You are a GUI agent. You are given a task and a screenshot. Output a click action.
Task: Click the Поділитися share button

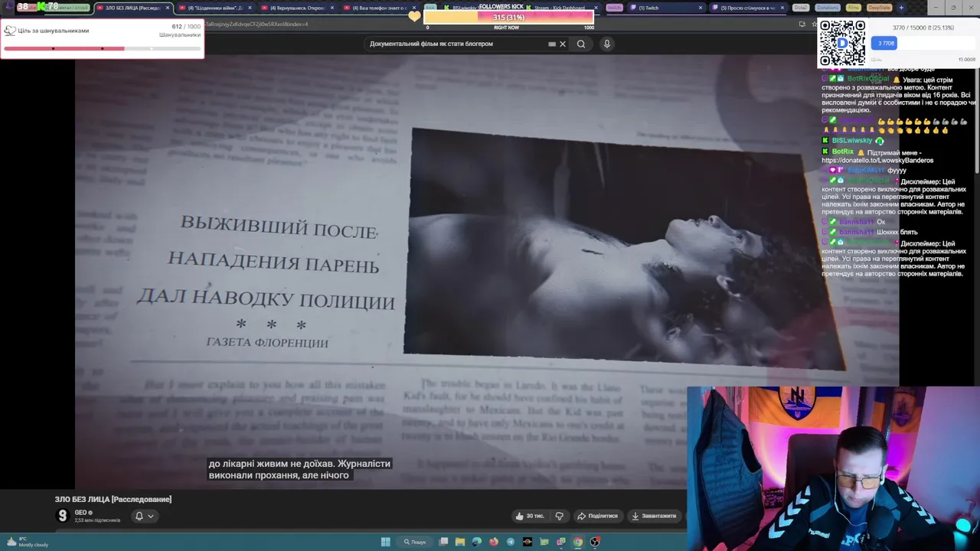(x=597, y=516)
